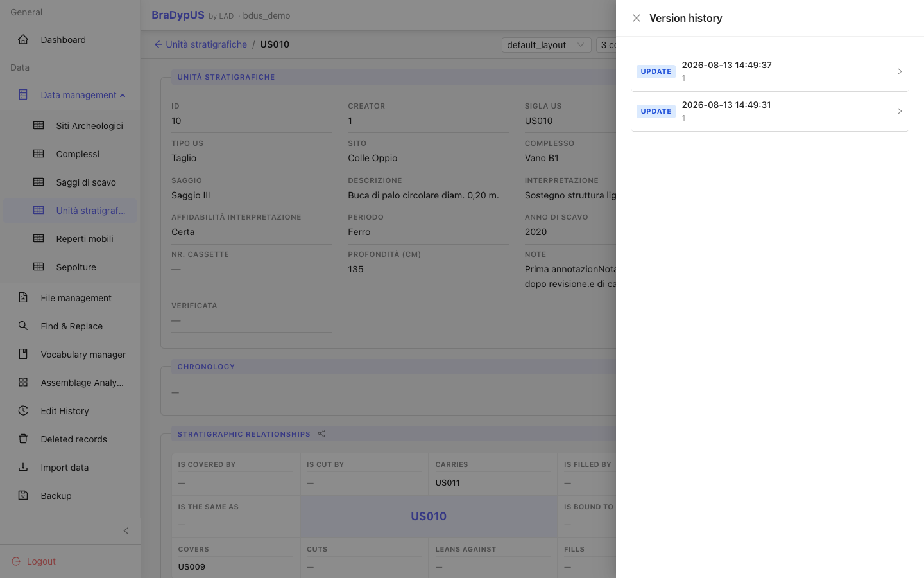Click the Saggio III value
The height and width of the screenshot is (578, 924).
coord(191,195)
